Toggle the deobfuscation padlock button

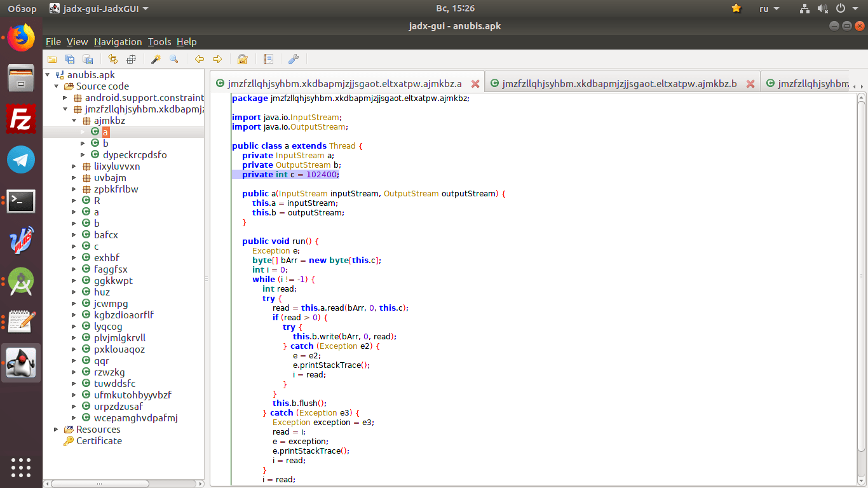242,59
